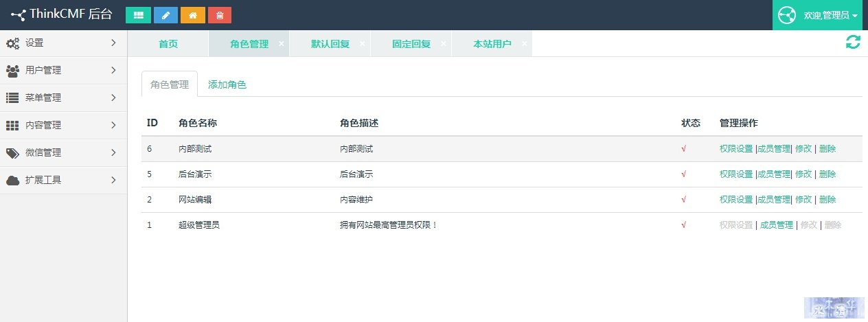Click the grid icon beside 内容管理

pos(12,126)
